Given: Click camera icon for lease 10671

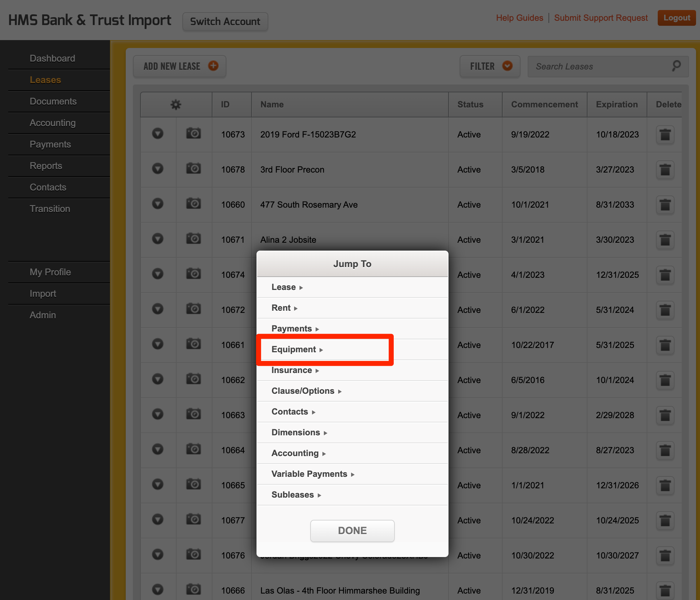Looking at the screenshot, I should click(x=193, y=239).
